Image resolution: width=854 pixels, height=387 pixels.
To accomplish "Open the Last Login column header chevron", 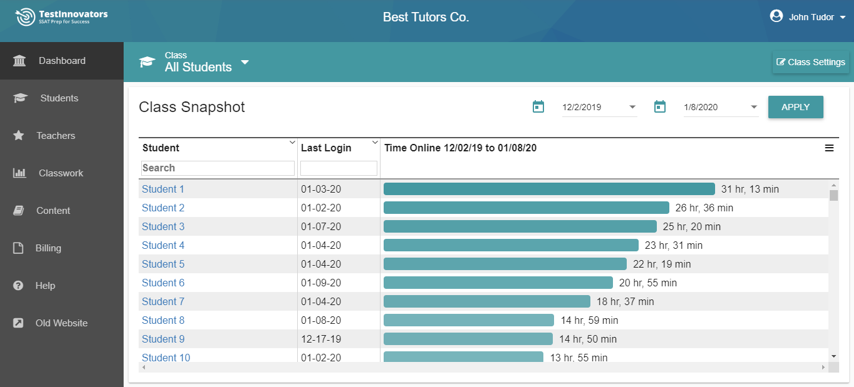I will (375, 143).
